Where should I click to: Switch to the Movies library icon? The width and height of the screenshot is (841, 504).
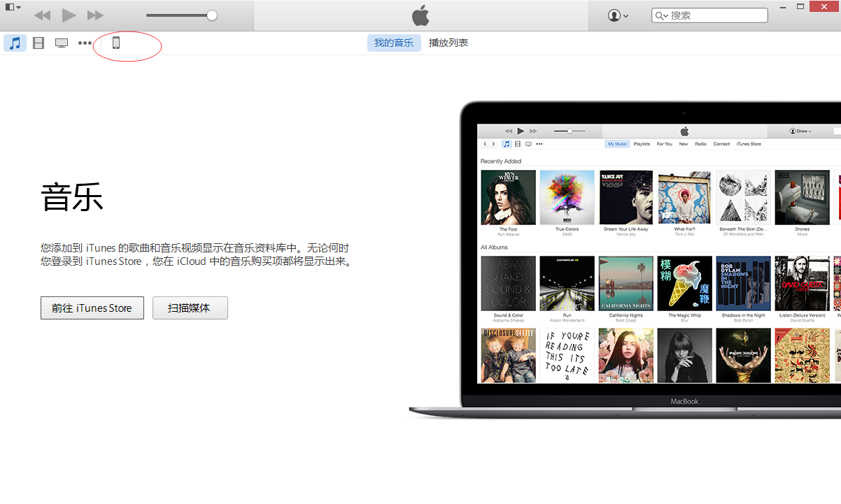pos(38,43)
